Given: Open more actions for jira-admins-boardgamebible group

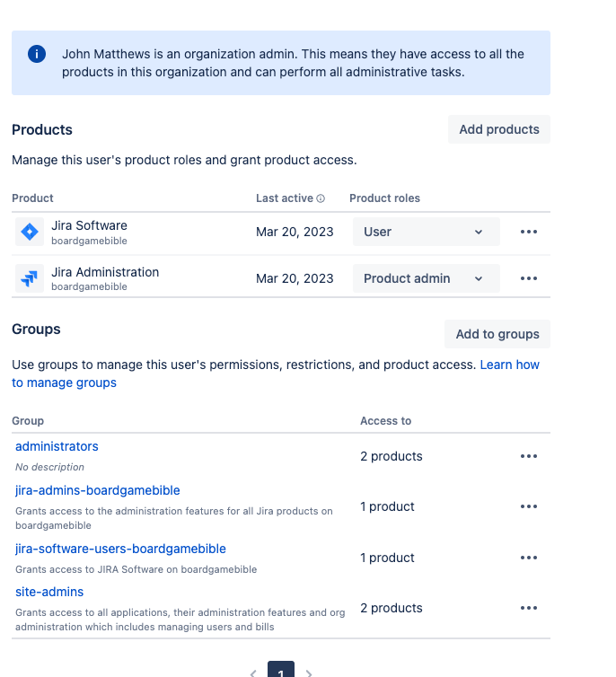Looking at the screenshot, I should 529,506.
